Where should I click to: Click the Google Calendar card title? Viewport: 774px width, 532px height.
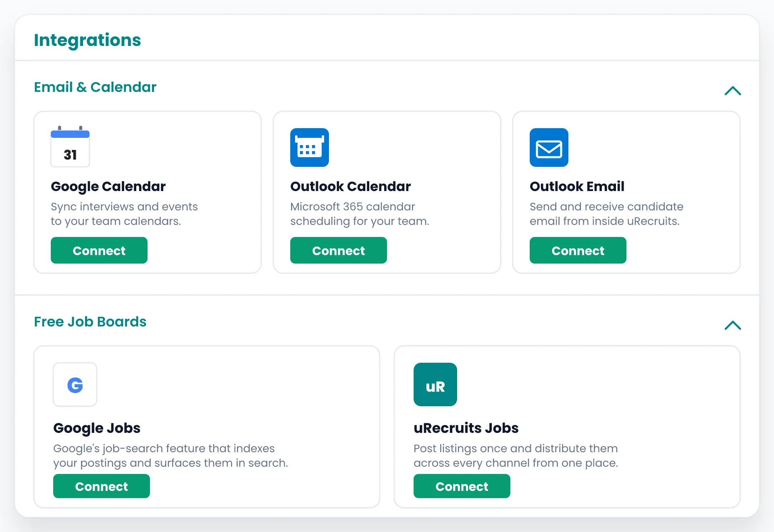pyautogui.click(x=108, y=187)
